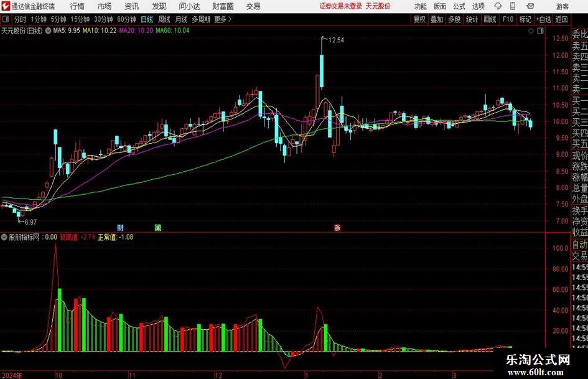The width and height of the screenshot is (588, 379).
Task: Switch to the 月线 monthly tab
Action: 182,19
